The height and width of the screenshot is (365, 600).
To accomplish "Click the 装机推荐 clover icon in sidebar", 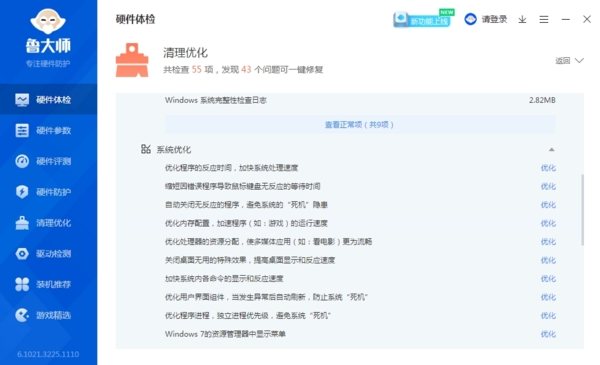I will click(22, 284).
